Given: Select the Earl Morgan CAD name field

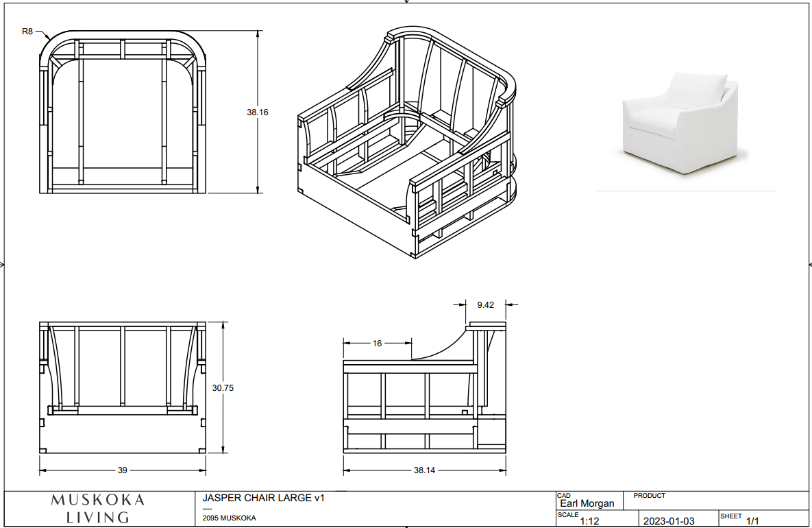Looking at the screenshot, I should click(x=587, y=504).
